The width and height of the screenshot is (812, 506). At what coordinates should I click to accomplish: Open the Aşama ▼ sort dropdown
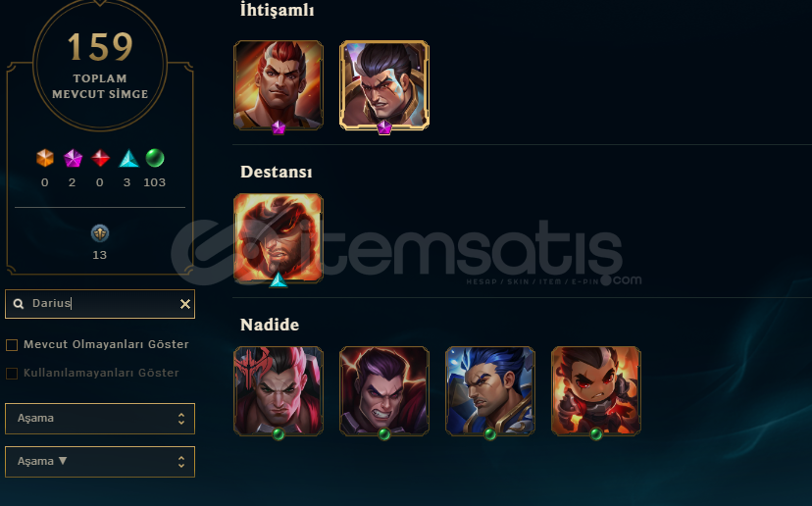coord(100,462)
